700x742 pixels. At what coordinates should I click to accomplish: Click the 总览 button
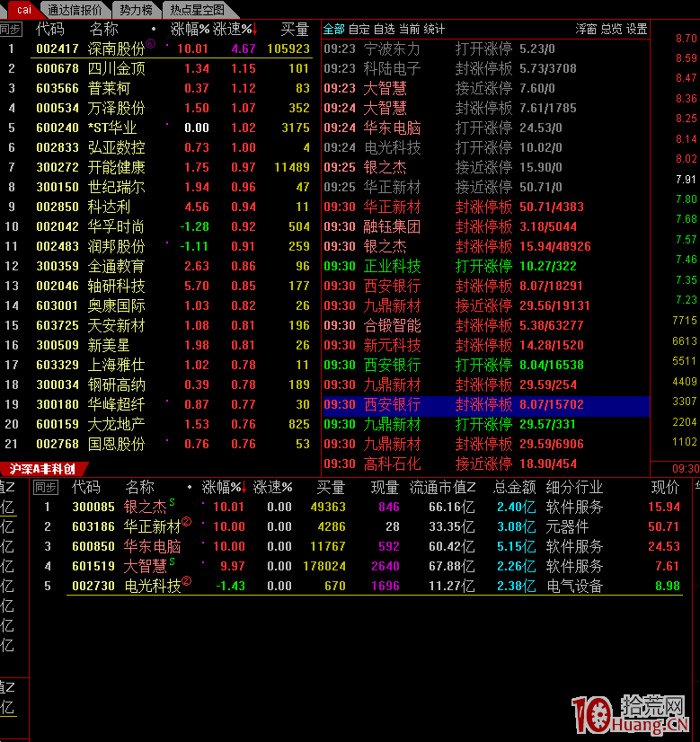point(611,30)
